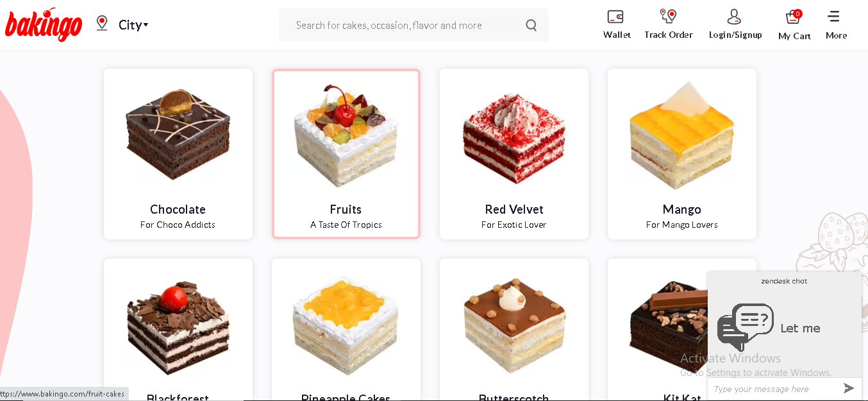Image resolution: width=868 pixels, height=401 pixels.
Task: Send the chat message with the arrow icon
Action: (x=849, y=388)
